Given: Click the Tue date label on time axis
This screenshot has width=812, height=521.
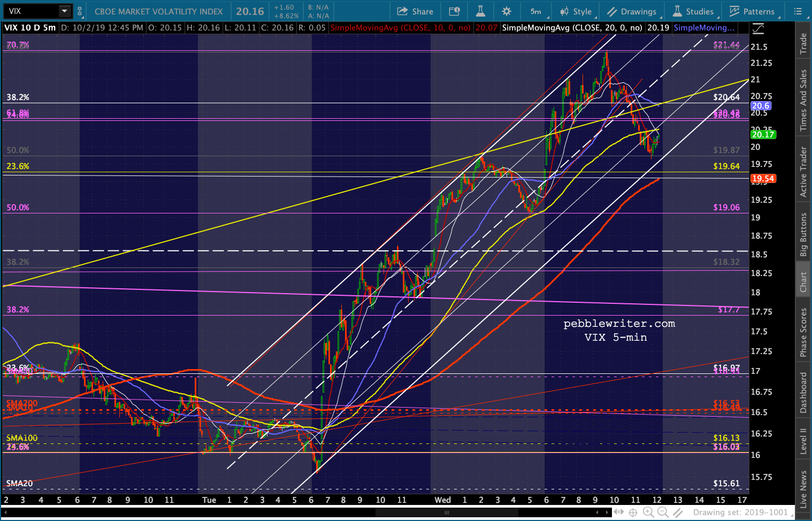Looking at the screenshot, I should [209, 500].
